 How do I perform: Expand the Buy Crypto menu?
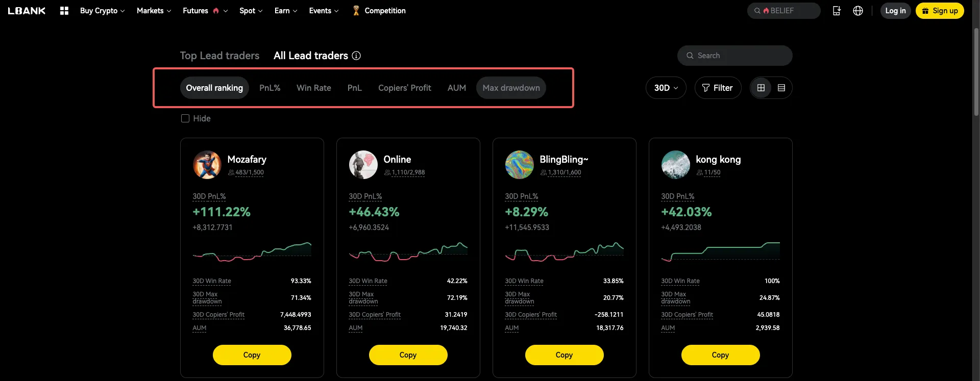tap(102, 11)
